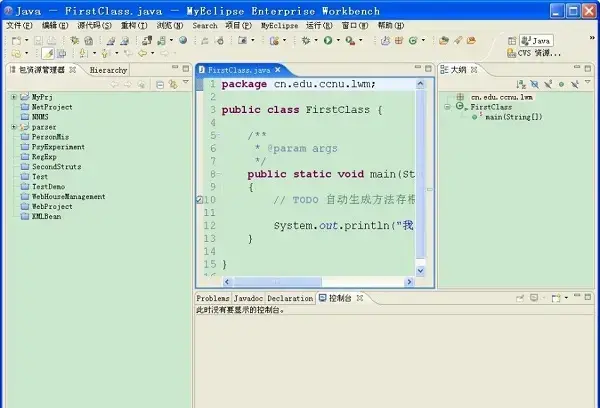The image size is (600, 408).
Task: Click the Last Edit Location icon
Action: tap(128, 53)
